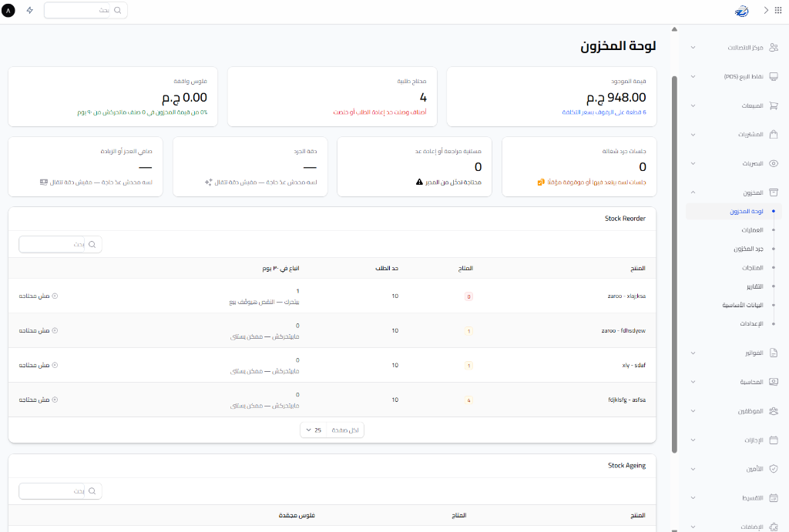Click the البصريات eye icon

(x=774, y=163)
